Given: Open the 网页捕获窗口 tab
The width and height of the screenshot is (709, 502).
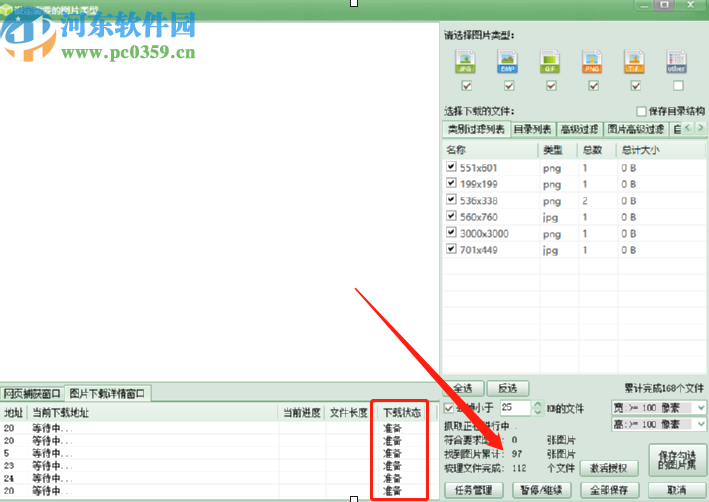Looking at the screenshot, I should click(32, 393).
